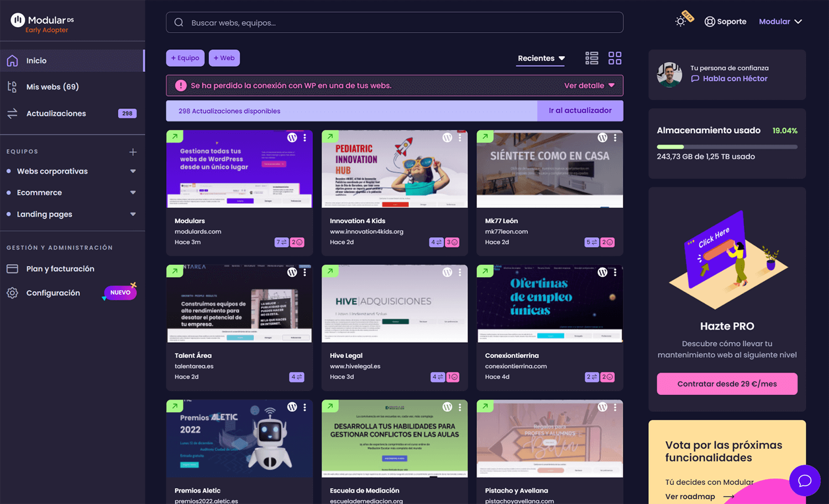Click the 5 updates badge on Mk77 León
Screen dimensions: 829x504
(591, 242)
